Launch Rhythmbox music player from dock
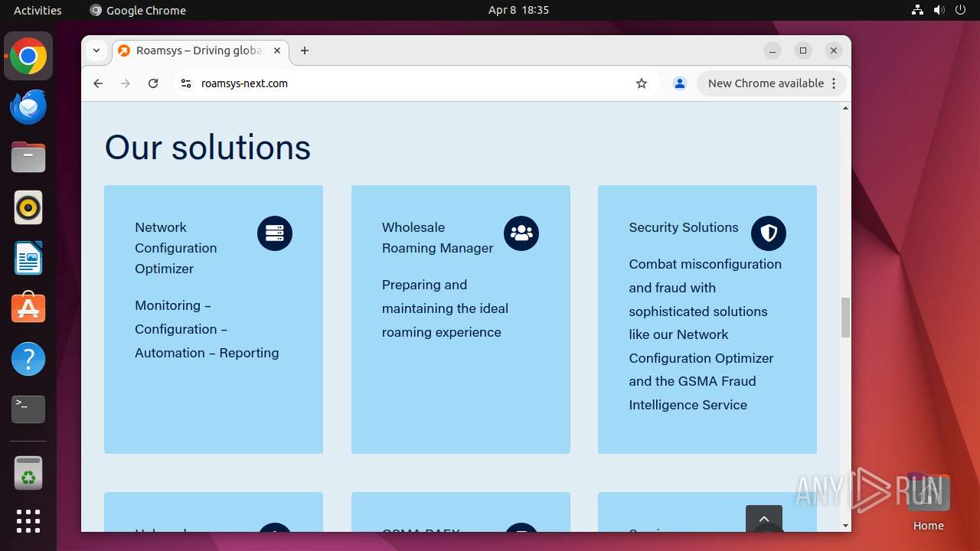 tap(28, 207)
